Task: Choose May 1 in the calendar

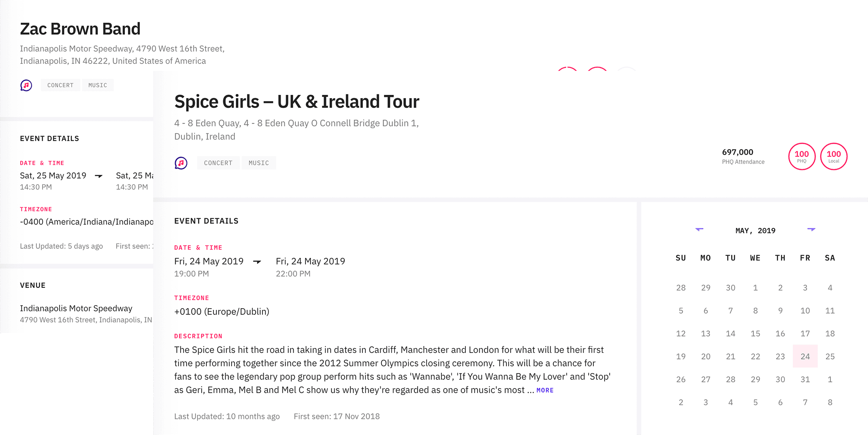Action: tap(755, 287)
